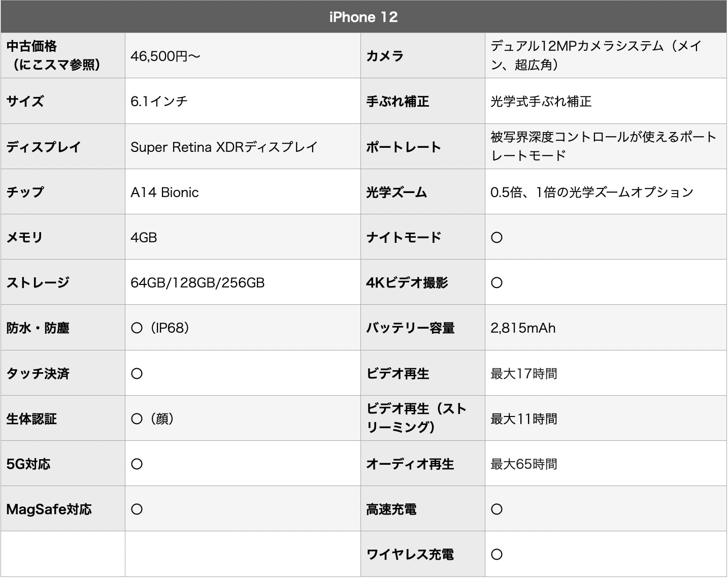Select the 防水・防塵 label cell
This screenshot has width=728, height=578.
point(63,328)
